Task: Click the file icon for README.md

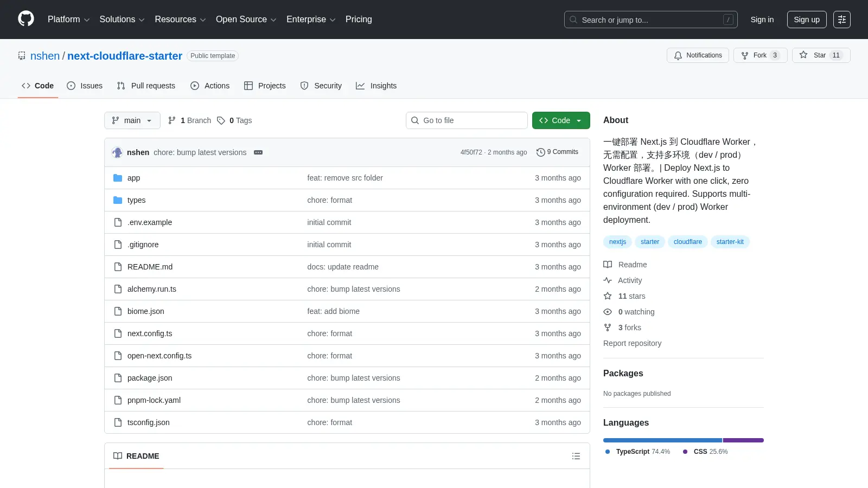Action: pos(118,267)
